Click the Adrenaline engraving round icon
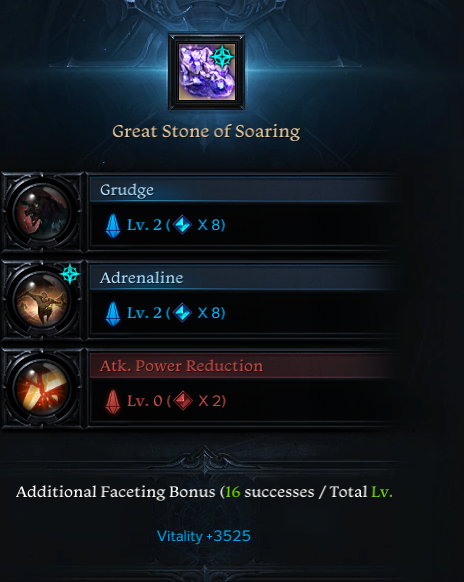The image size is (464, 582). tap(42, 300)
